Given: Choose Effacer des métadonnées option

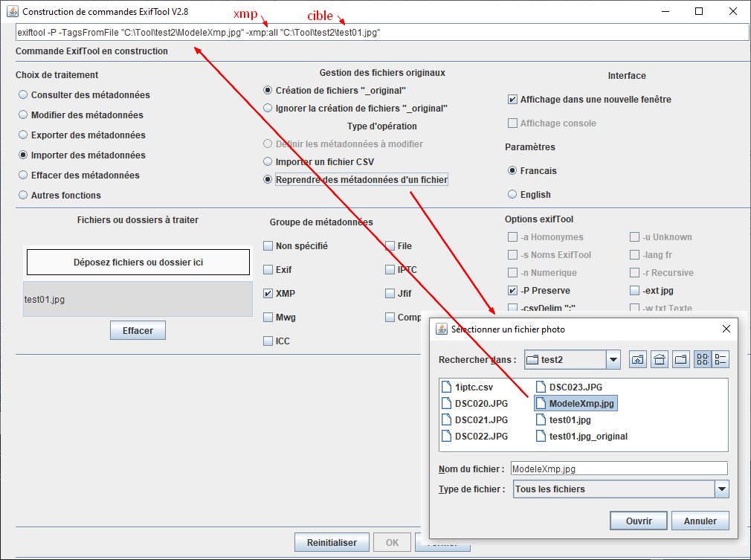Looking at the screenshot, I should coord(23,176).
